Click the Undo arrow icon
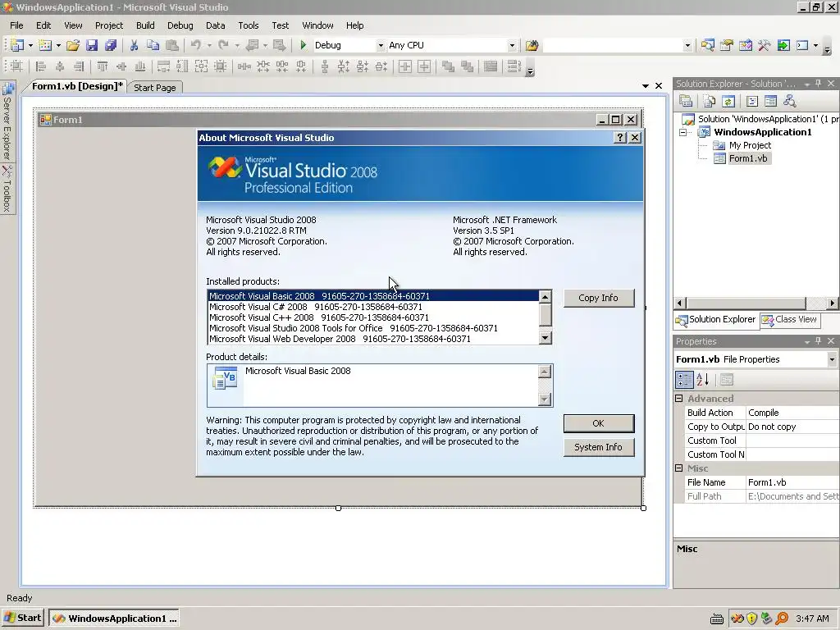This screenshot has width=840, height=630. 195,46
